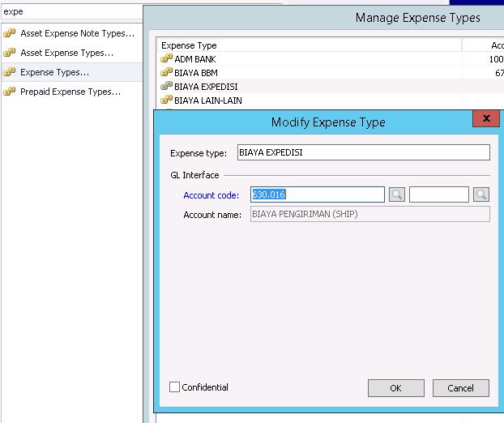This screenshot has width=504, height=423.
Task: Click the empty field after account code
Action: (x=438, y=194)
